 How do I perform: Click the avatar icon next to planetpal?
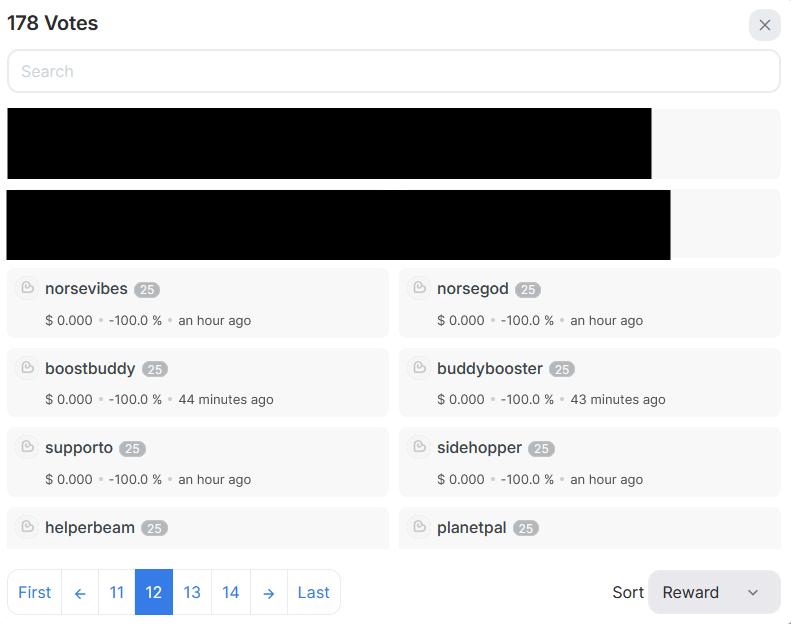point(419,527)
